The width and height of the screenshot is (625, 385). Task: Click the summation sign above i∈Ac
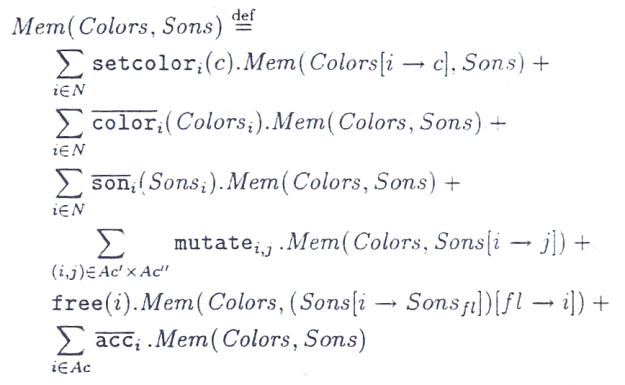pyautogui.click(x=71, y=340)
